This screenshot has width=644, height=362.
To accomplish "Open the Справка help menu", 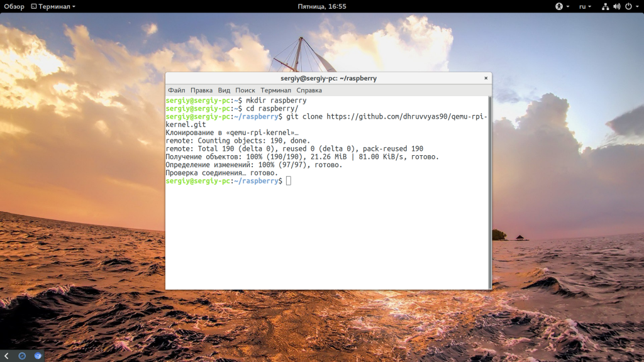I will coord(309,90).
